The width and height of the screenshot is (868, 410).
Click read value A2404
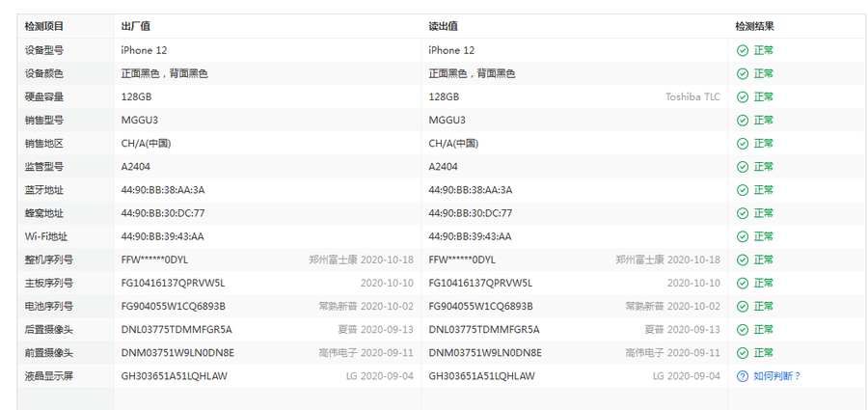(443, 167)
